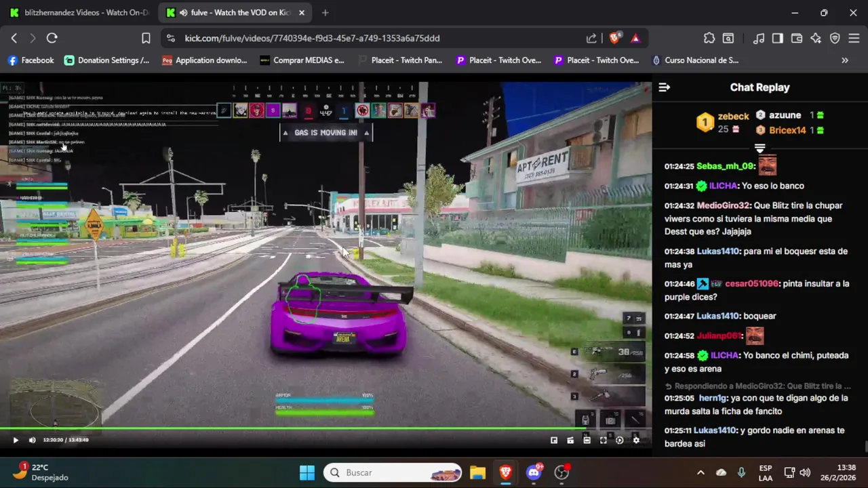Open browser extensions puzzle icon
868x488 pixels.
[x=709, y=38]
